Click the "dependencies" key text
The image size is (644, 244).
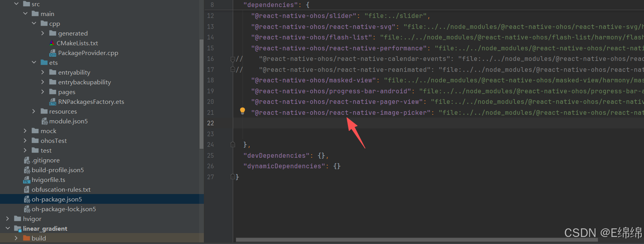point(271,5)
